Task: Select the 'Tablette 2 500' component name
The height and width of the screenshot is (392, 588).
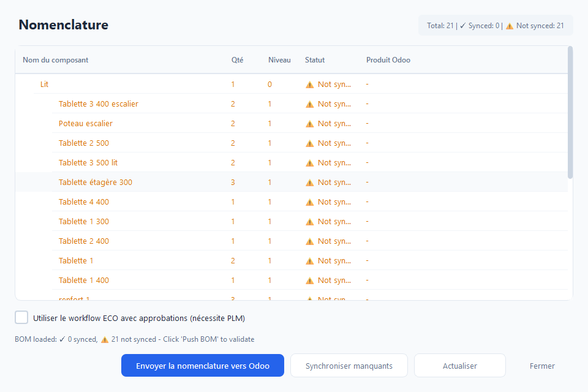Action: 84,143
